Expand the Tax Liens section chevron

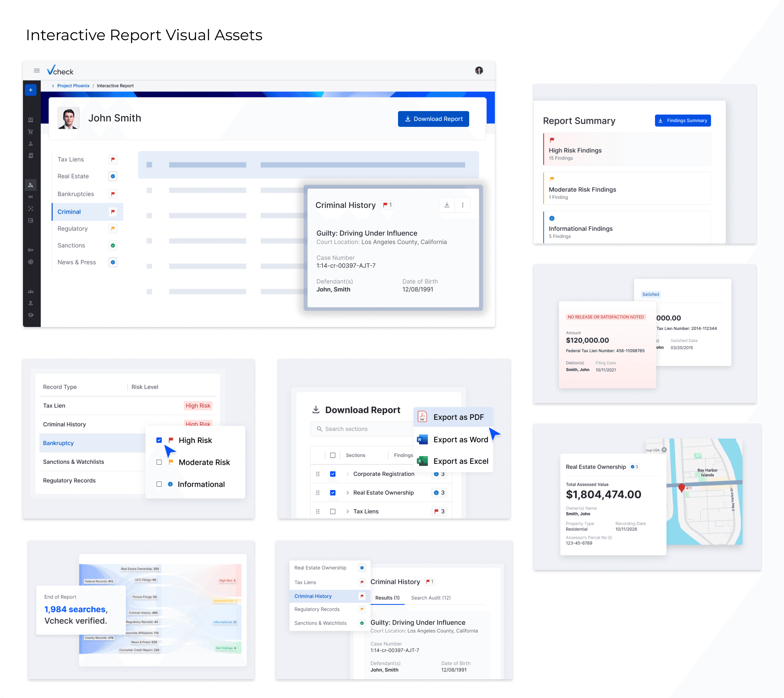coord(347,512)
